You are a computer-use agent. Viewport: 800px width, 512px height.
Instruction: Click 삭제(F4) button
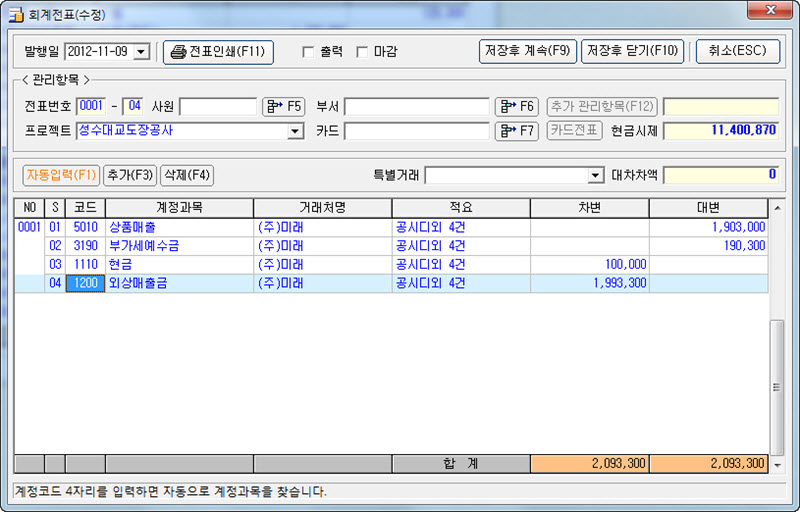[187, 175]
